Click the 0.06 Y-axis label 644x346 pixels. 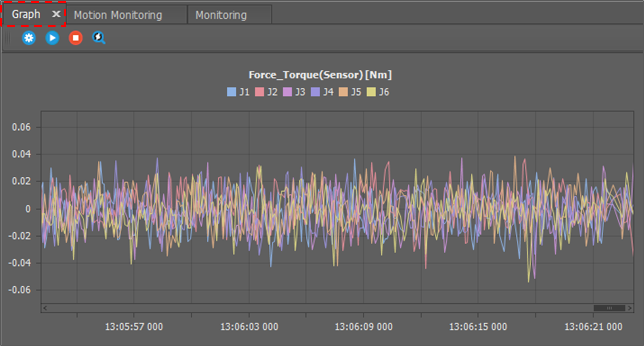click(x=21, y=127)
